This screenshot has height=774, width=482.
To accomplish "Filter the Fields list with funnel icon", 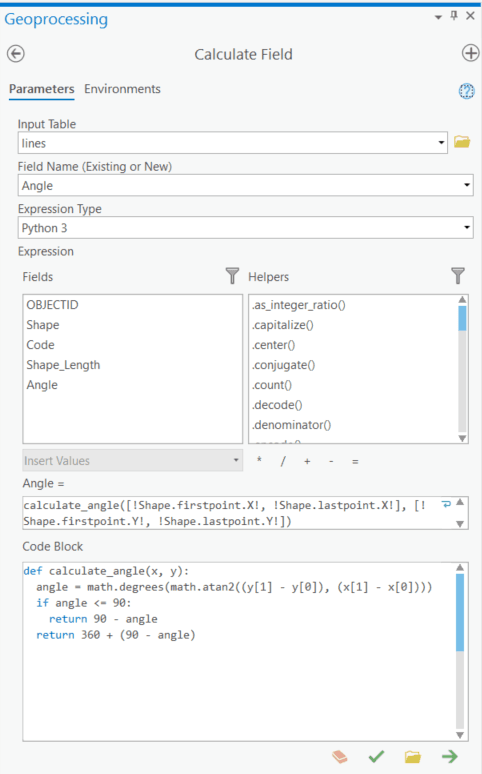I will point(232,276).
